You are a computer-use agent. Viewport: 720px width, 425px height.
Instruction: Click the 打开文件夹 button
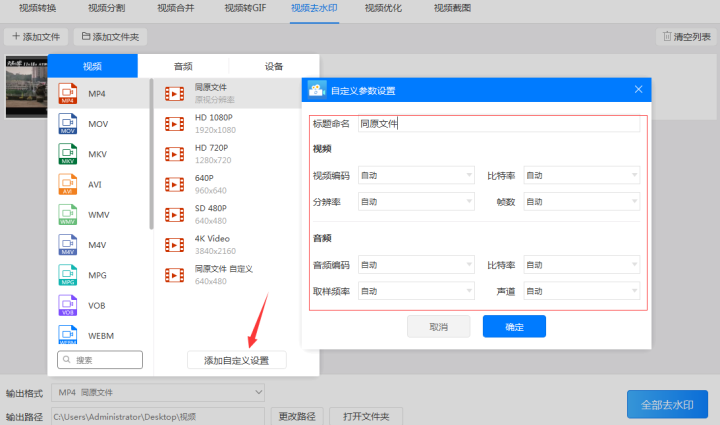pos(366,416)
